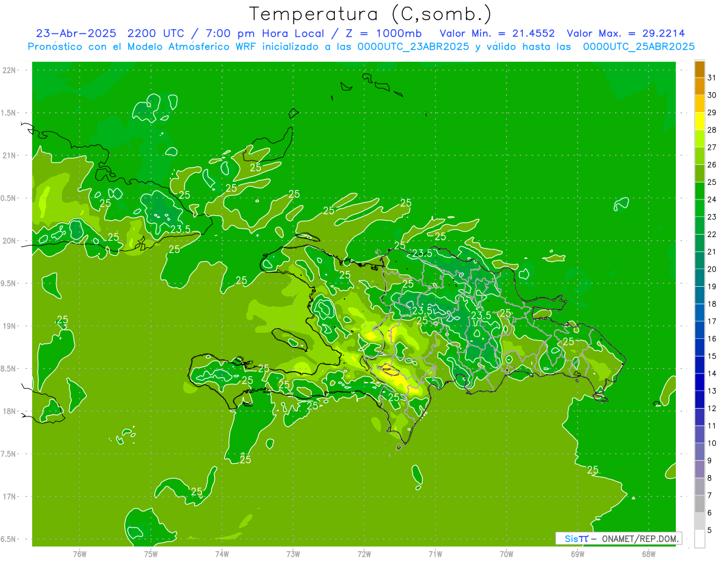Click the '31' label on the color scale

click(x=712, y=78)
